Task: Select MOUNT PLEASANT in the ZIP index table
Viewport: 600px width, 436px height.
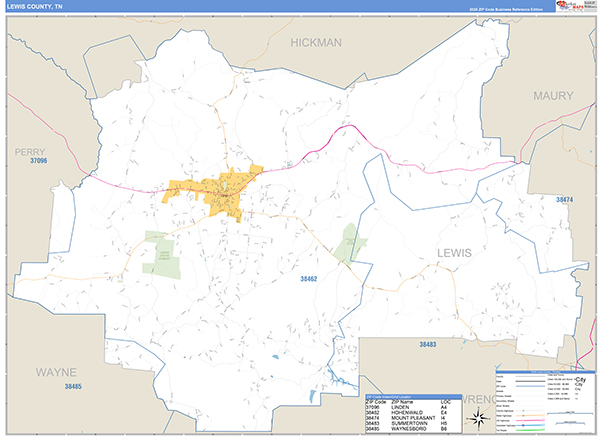Action: 413,418
